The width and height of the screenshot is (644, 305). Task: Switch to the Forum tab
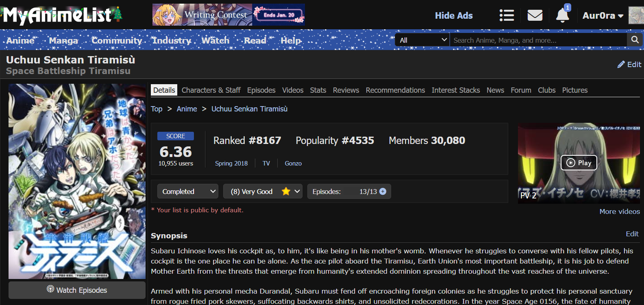(x=521, y=90)
